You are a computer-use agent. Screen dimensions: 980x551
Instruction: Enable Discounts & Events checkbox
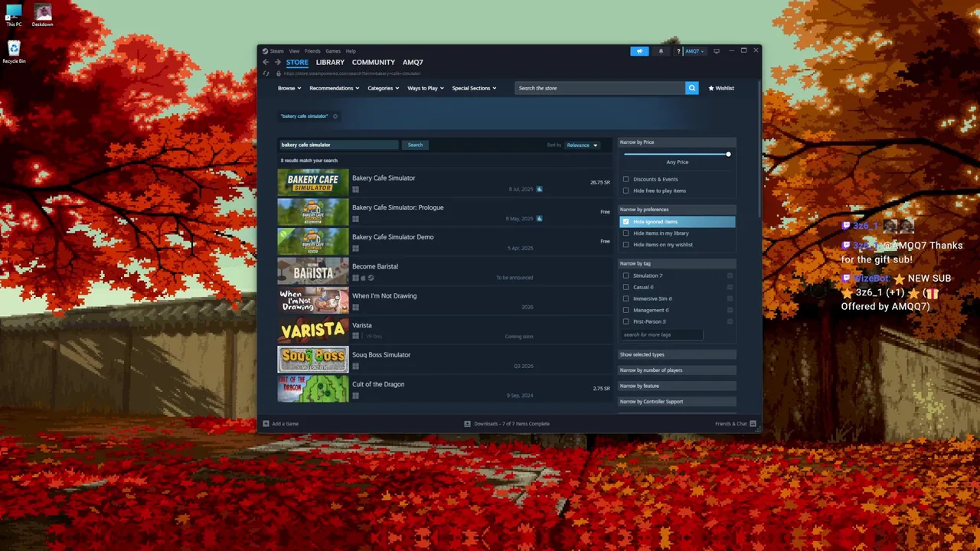tap(626, 179)
